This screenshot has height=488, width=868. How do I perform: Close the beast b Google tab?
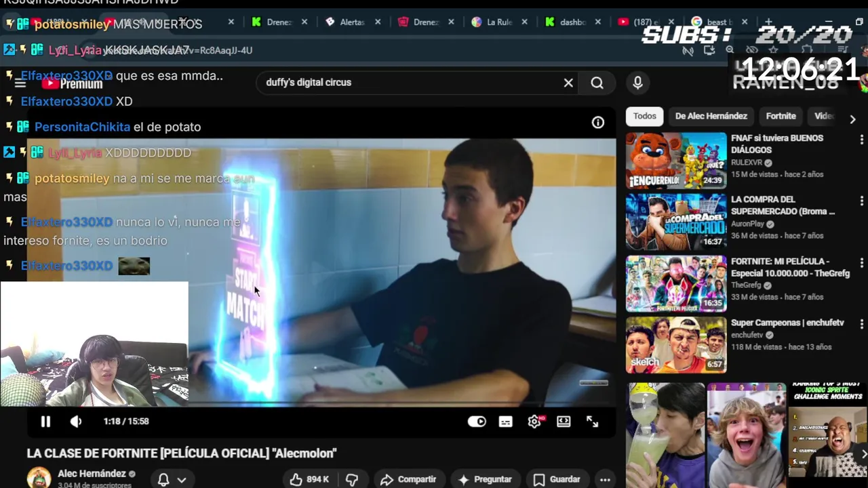click(x=744, y=22)
